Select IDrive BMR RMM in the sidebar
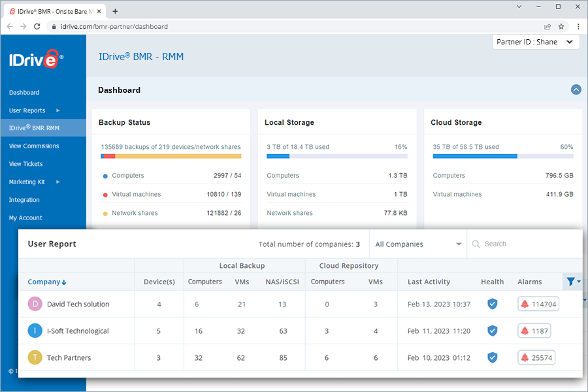This screenshot has height=392, width=588. [x=43, y=128]
